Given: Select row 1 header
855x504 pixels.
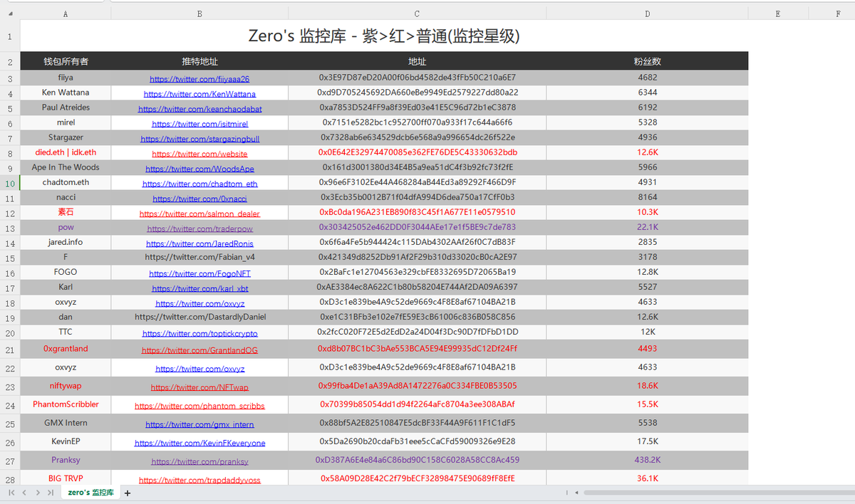Looking at the screenshot, I should click(x=10, y=36).
